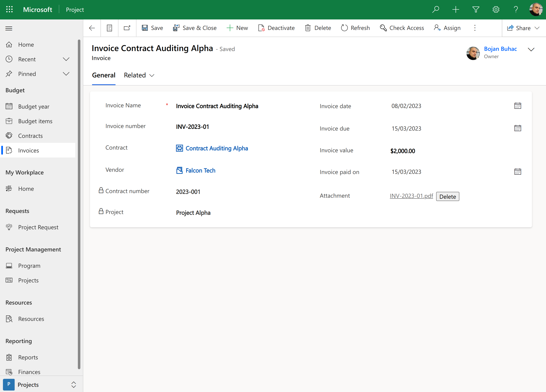Open the more commands overflow menu
Image resolution: width=546 pixels, height=392 pixels.
[475, 28]
